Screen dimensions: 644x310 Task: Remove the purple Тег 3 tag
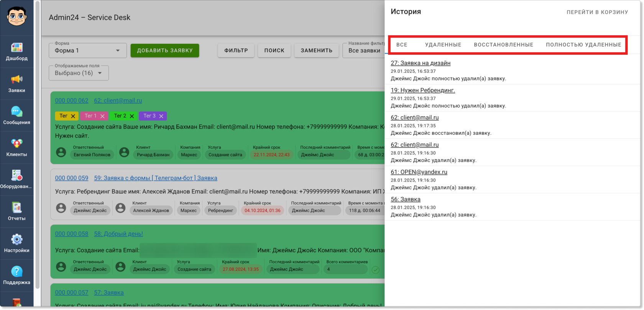point(161,116)
